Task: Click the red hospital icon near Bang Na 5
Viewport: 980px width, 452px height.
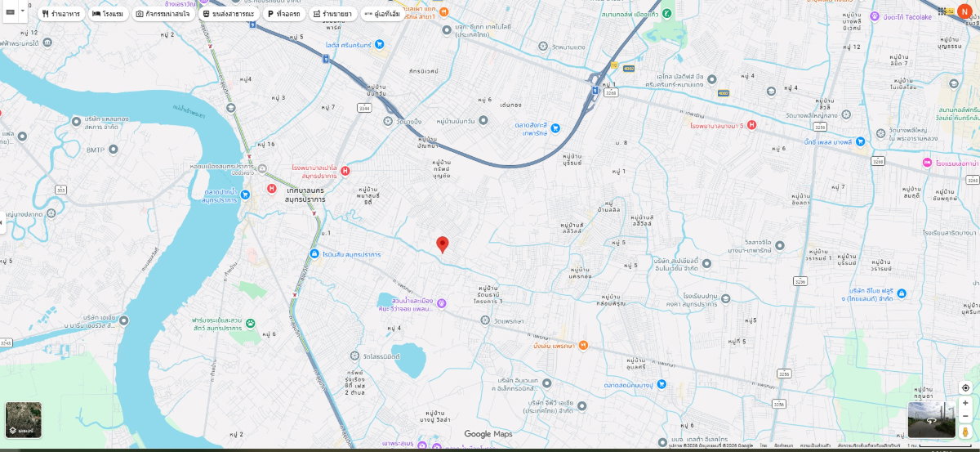Action: click(751, 125)
